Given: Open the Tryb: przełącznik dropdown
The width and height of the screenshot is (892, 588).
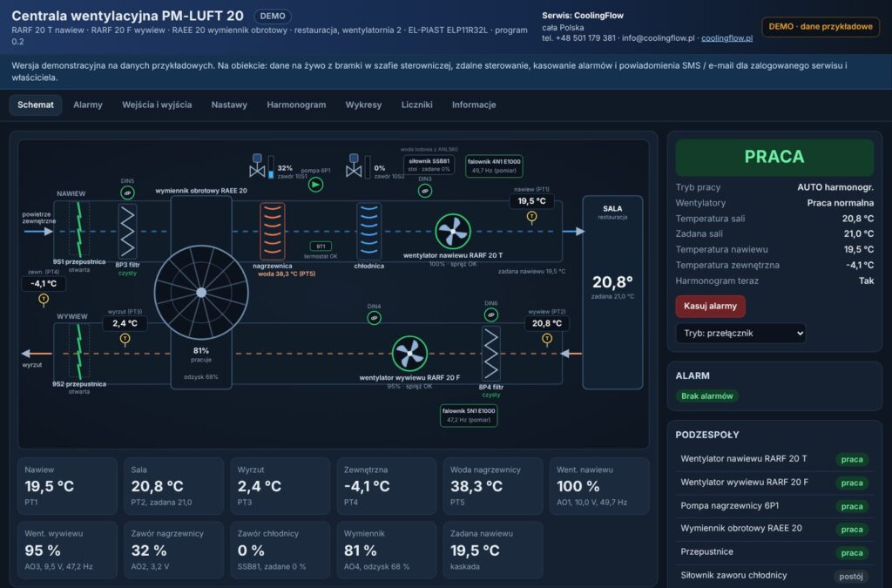Looking at the screenshot, I should [740, 334].
